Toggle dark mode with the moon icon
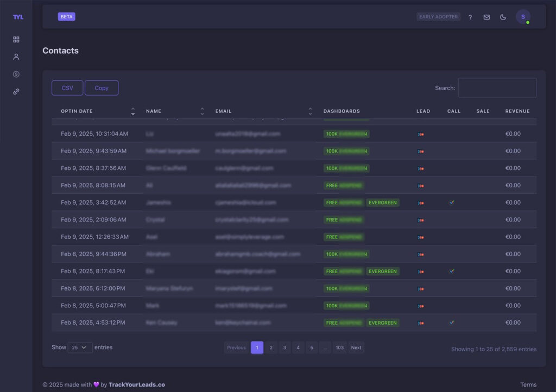This screenshot has width=556, height=392. [503, 17]
